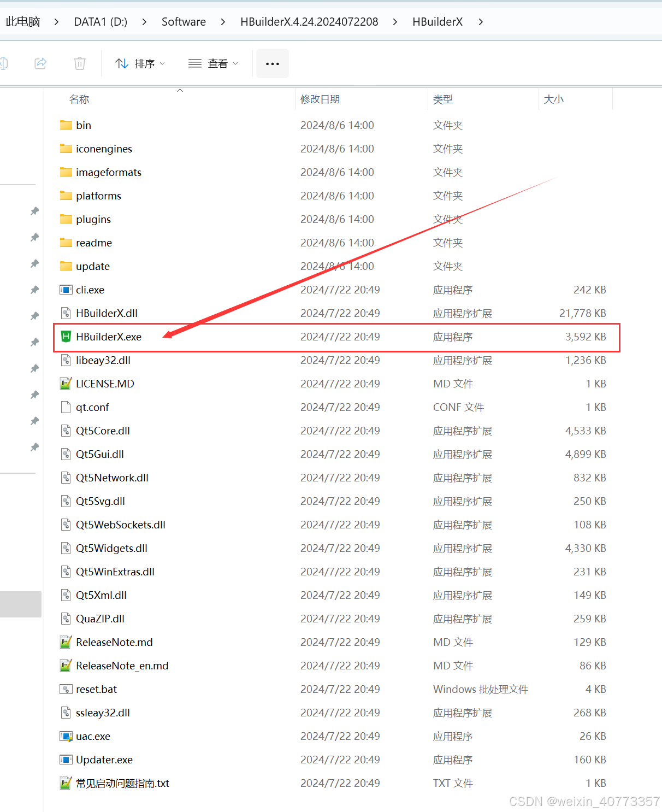The width and height of the screenshot is (662, 812).
Task: Click the Qt5Xml.dll file name
Action: [x=102, y=595]
